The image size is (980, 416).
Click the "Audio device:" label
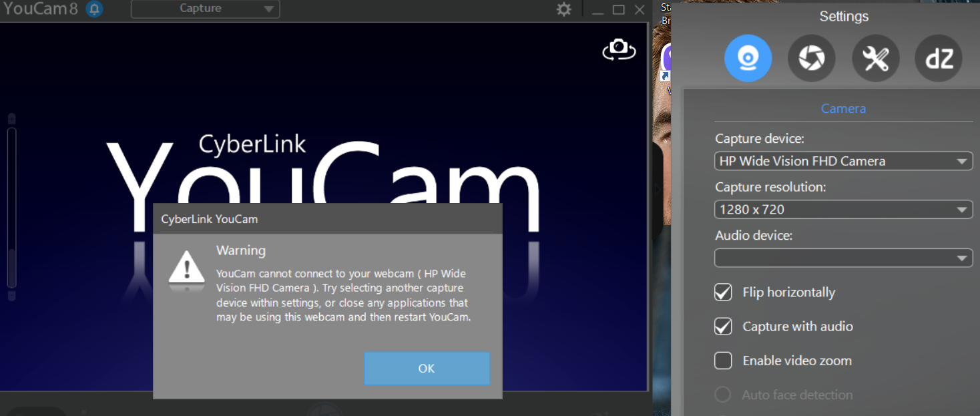(754, 236)
